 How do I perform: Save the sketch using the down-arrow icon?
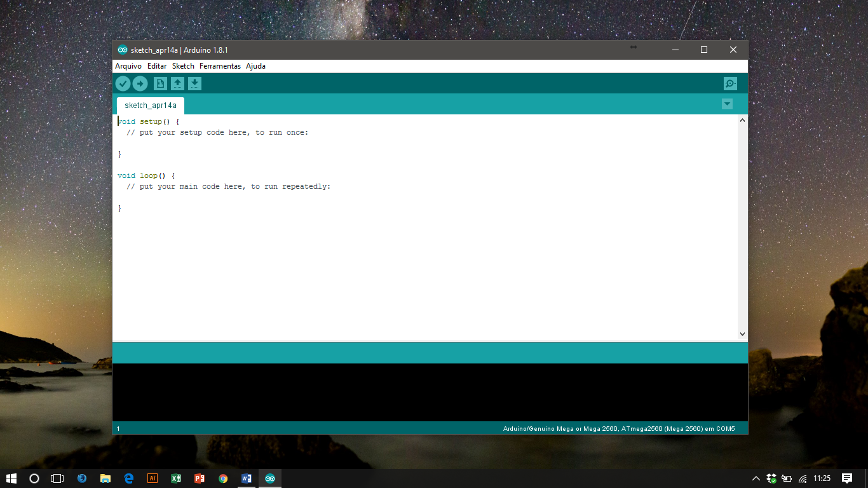pos(194,84)
